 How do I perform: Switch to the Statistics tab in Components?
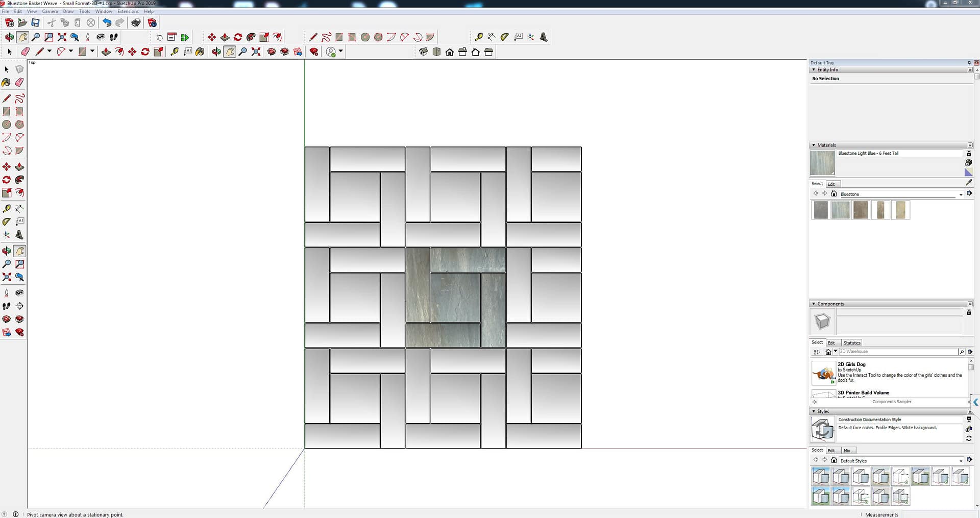click(851, 343)
